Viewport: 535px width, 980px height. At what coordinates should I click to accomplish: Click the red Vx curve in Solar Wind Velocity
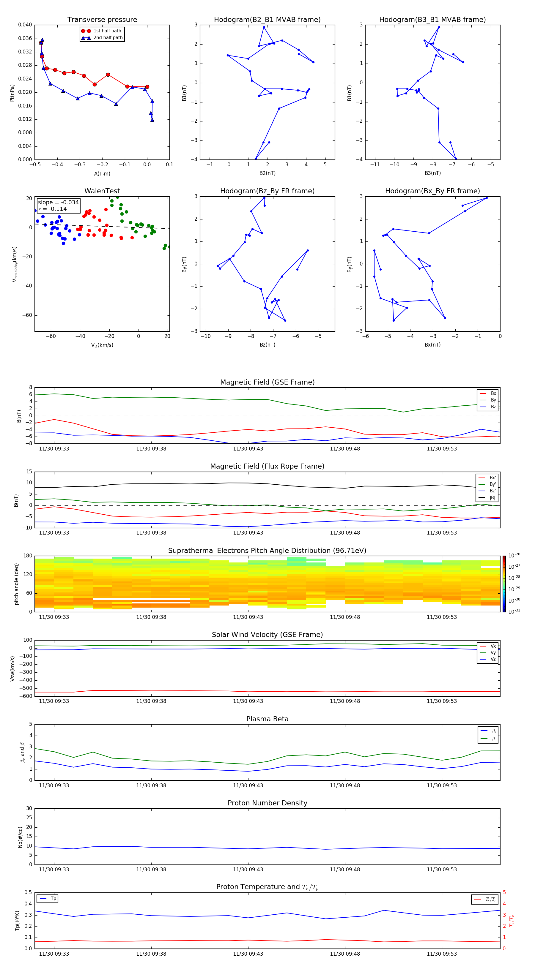click(267, 691)
